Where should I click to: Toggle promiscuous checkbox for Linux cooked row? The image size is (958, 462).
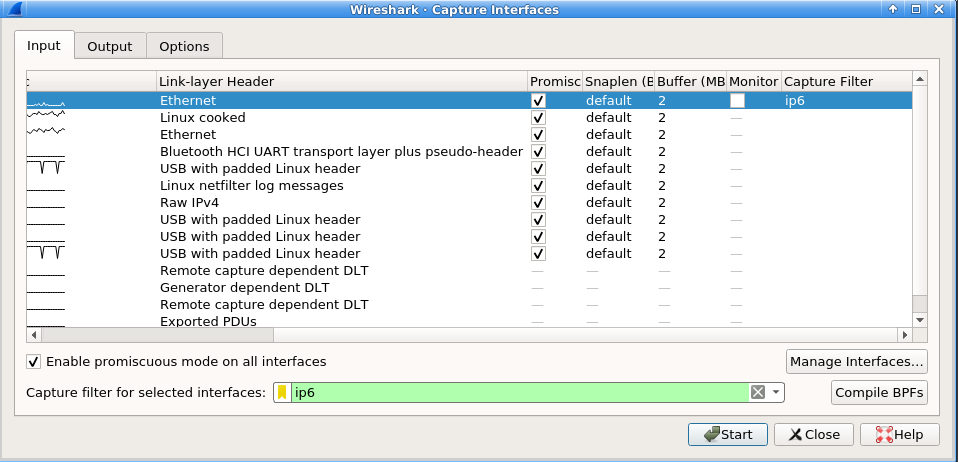point(538,117)
